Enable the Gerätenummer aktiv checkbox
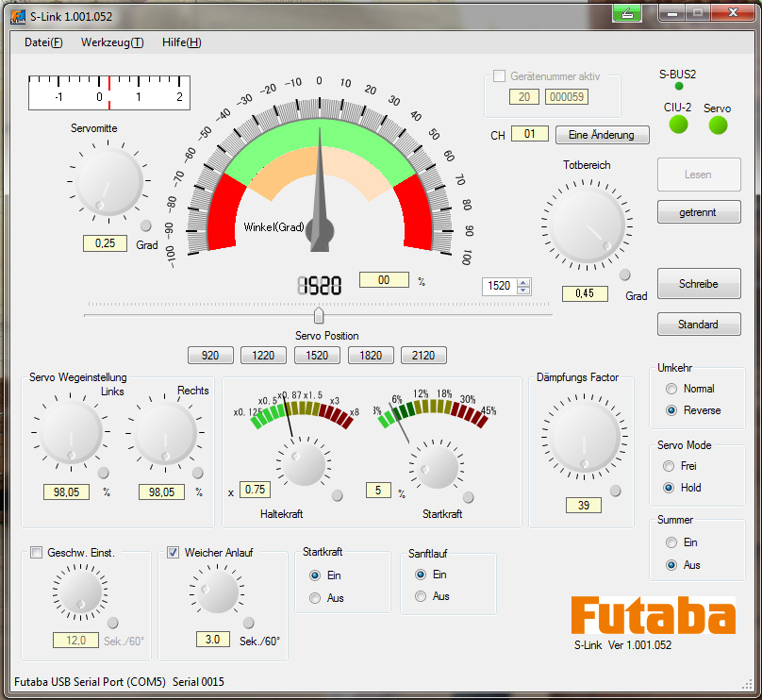Viewport: 762px width, 700px height. click(x=499, y=75)
